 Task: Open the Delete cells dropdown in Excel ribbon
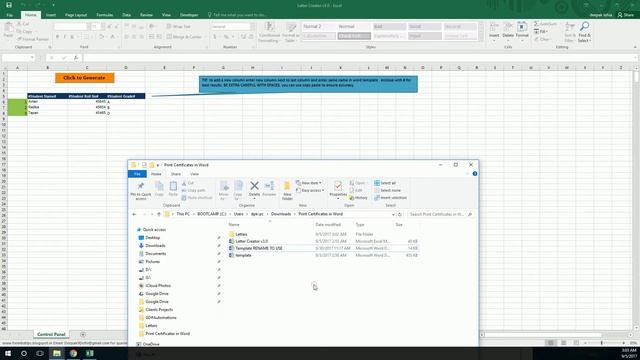(508, 32)
